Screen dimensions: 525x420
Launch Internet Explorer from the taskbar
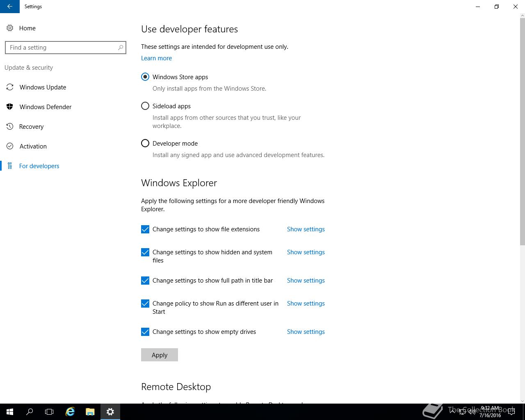[70, 412]
